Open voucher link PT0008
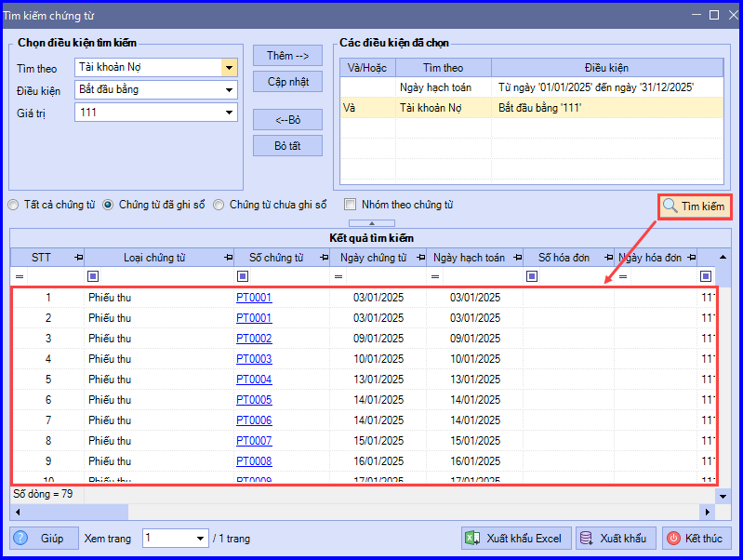Viewport: 743px width, 560px height. coord(254,460)
